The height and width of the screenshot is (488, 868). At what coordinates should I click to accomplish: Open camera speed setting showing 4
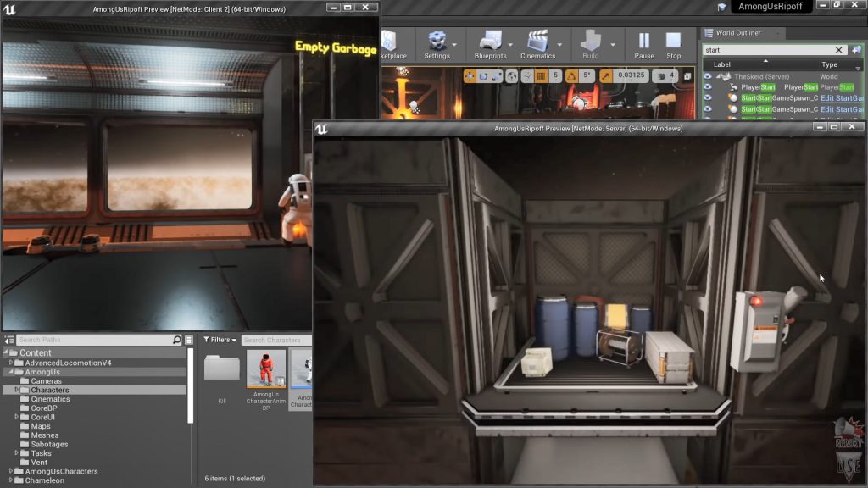pos(665,75)
